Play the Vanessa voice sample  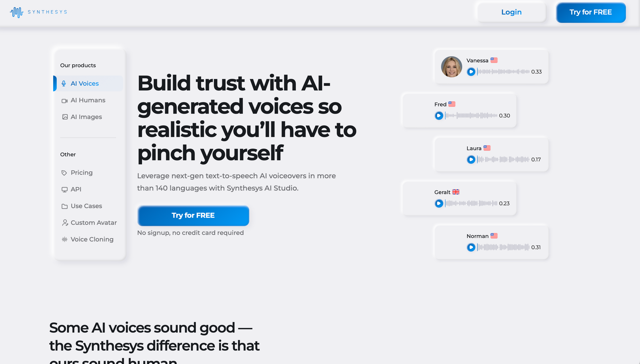(471, 72)
